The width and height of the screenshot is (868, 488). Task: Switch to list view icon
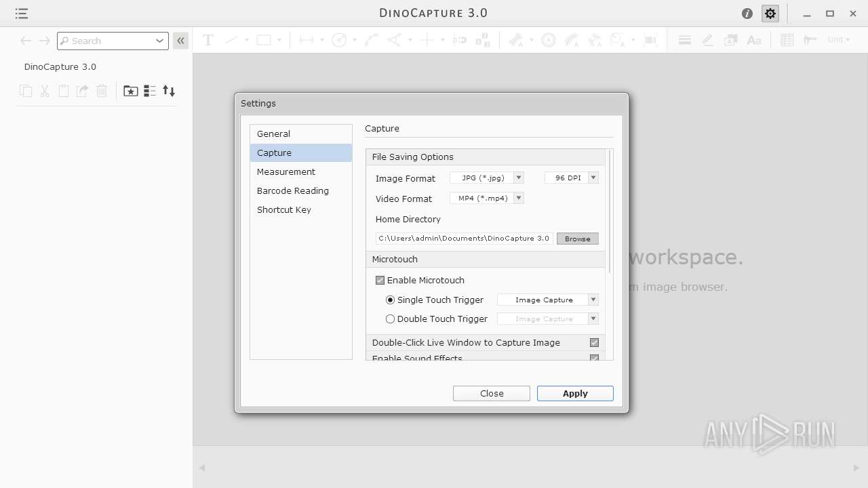pos(150,91)
